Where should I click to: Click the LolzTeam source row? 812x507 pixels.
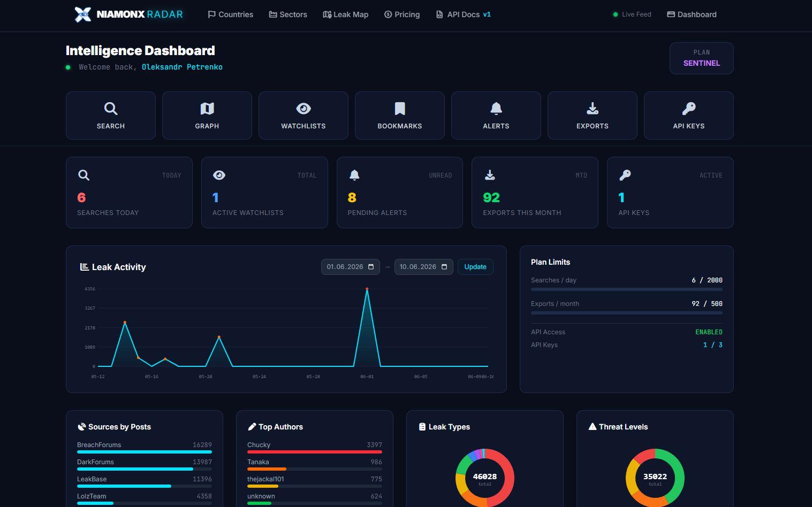(x=145, y=499)
